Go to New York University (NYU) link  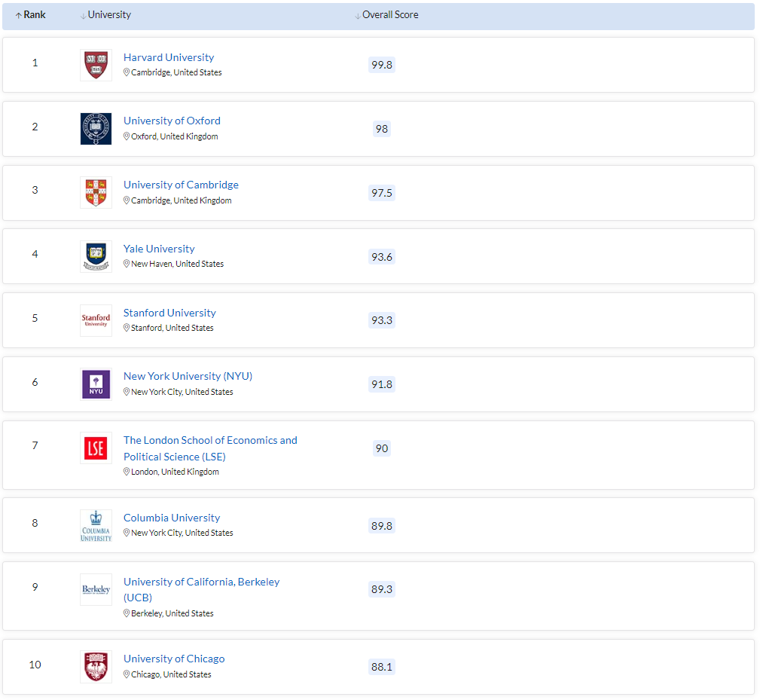tap(188, 376)
